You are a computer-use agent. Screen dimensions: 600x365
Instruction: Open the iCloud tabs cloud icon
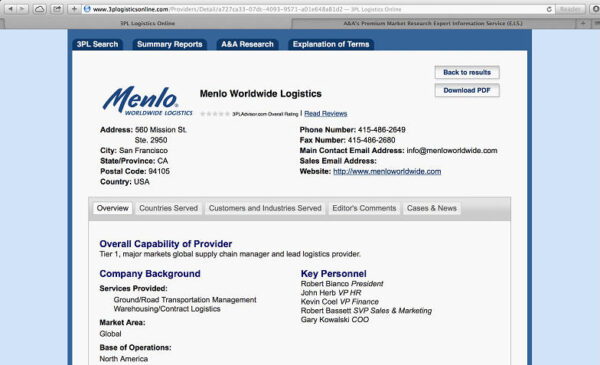click(39, 9)
